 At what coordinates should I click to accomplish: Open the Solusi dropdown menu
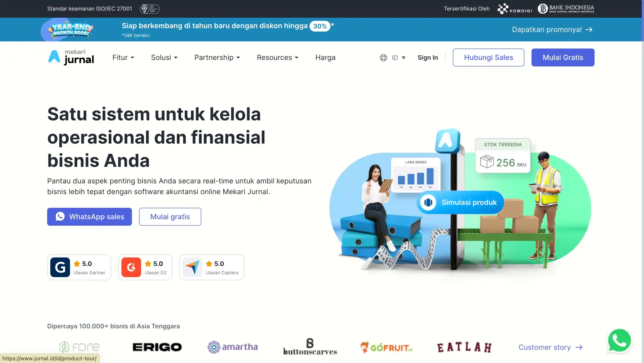(x=164, y=57)
